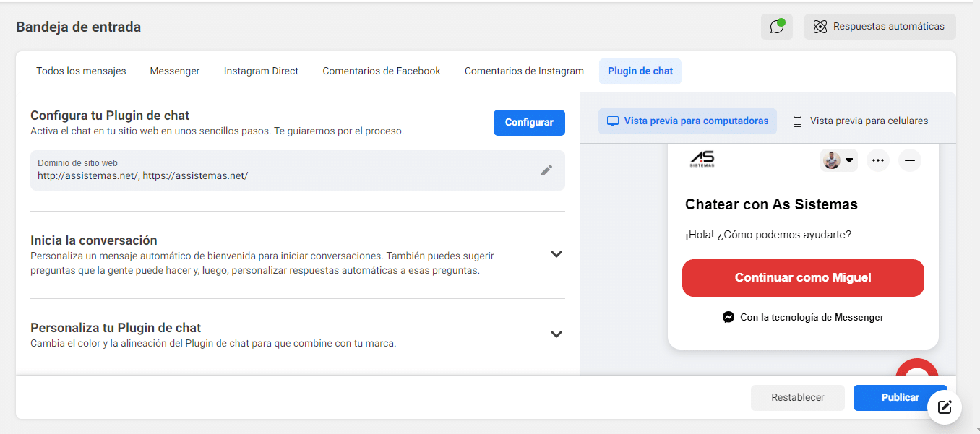Click the pencil edit icon for website domain

[547, 170]
